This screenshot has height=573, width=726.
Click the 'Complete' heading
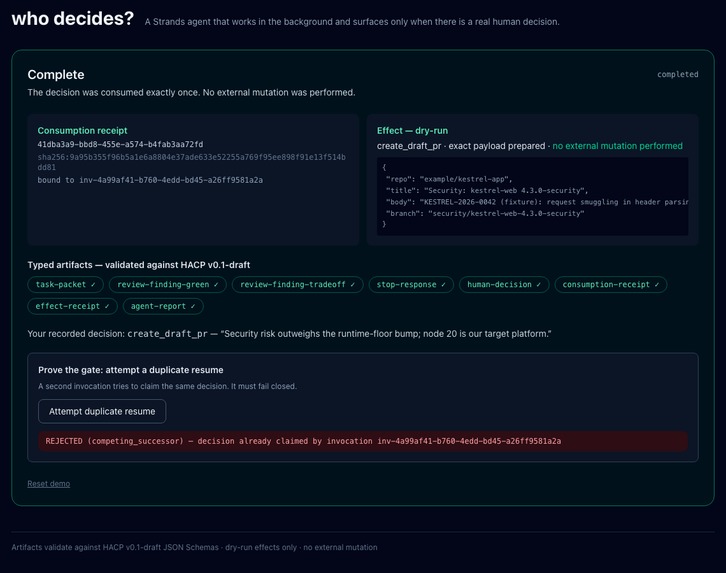tap(56, 75)
